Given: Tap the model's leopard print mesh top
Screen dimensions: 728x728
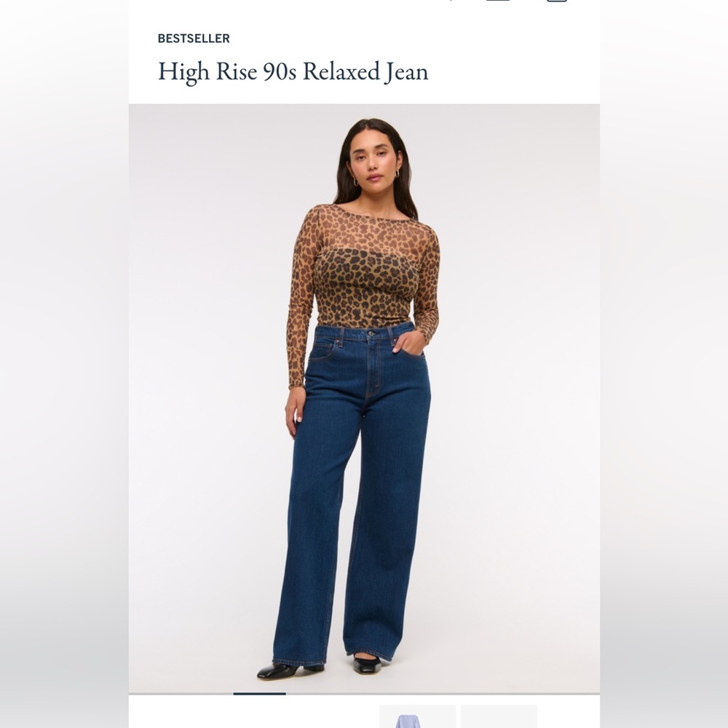Looking at the screenshot, I should coord(363,269).
